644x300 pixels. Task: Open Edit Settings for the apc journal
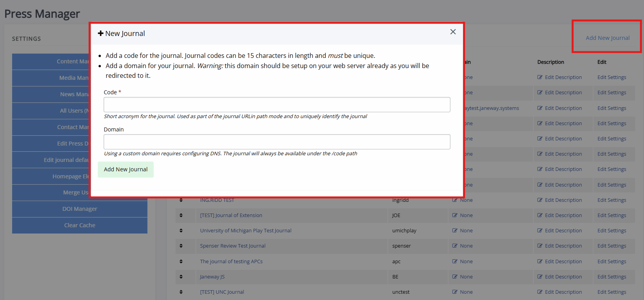[x=612, y=262]
